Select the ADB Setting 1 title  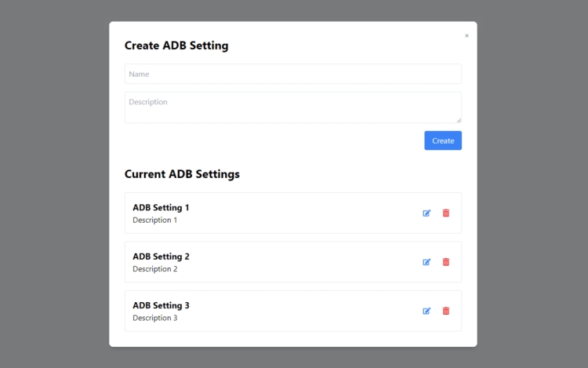click(161, 207)
